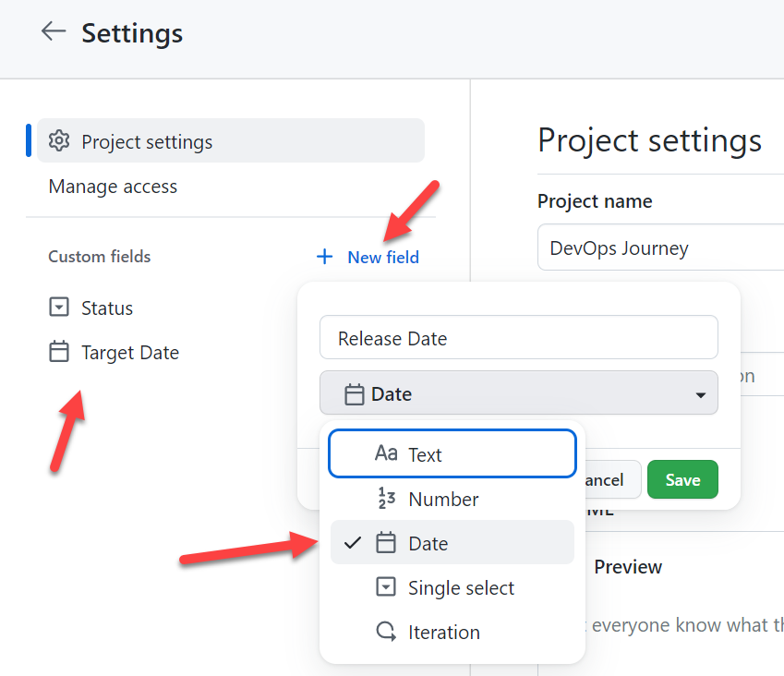This screenshot has width=784, height=676.
Task: Click the gear icon beside Project settings
Action: point(58,140)
